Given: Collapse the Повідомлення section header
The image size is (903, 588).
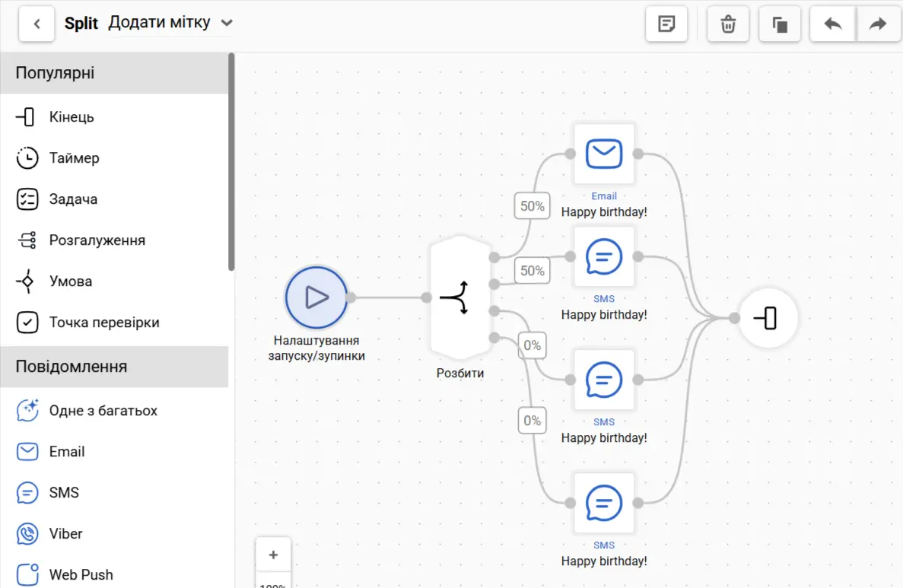Looking at the screenshot, I should [114, 367].
